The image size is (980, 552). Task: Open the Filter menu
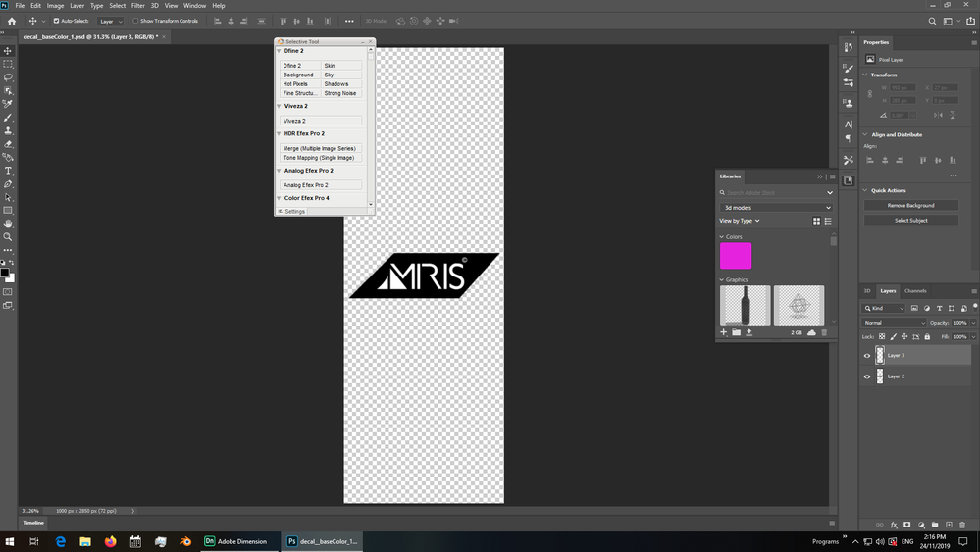coord(138,6)
